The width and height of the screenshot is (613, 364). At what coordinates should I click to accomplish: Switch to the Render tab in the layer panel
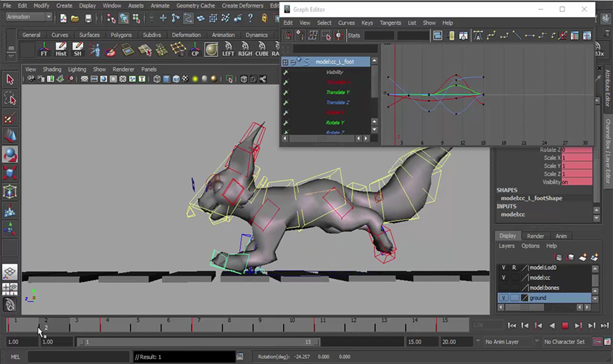pos(535,236)
